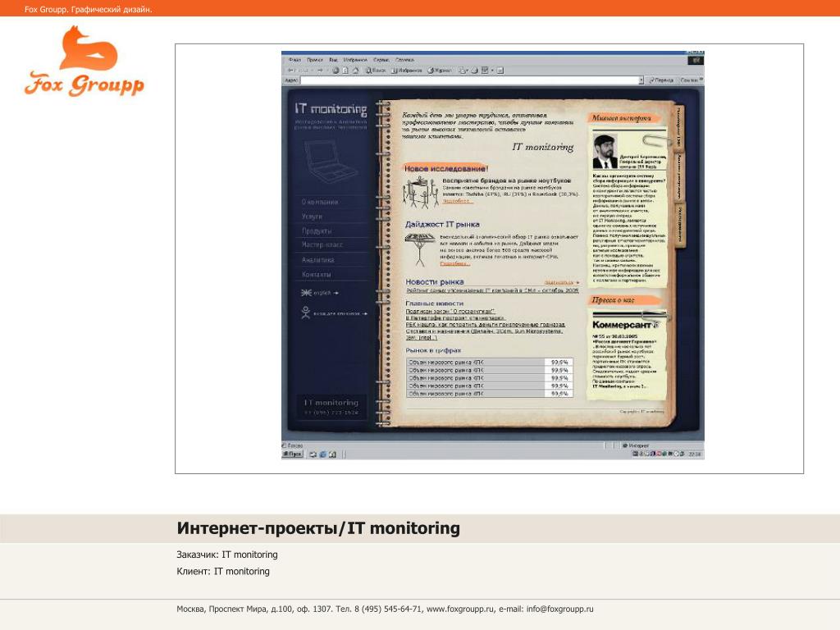Open the Мастер-класс navigation item
The image size is (840, 630).
(322, 244)
